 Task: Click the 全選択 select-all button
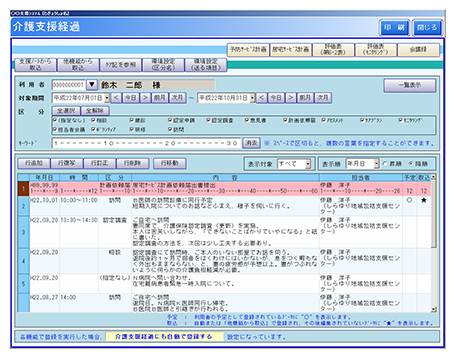click(x=66, y=110)
